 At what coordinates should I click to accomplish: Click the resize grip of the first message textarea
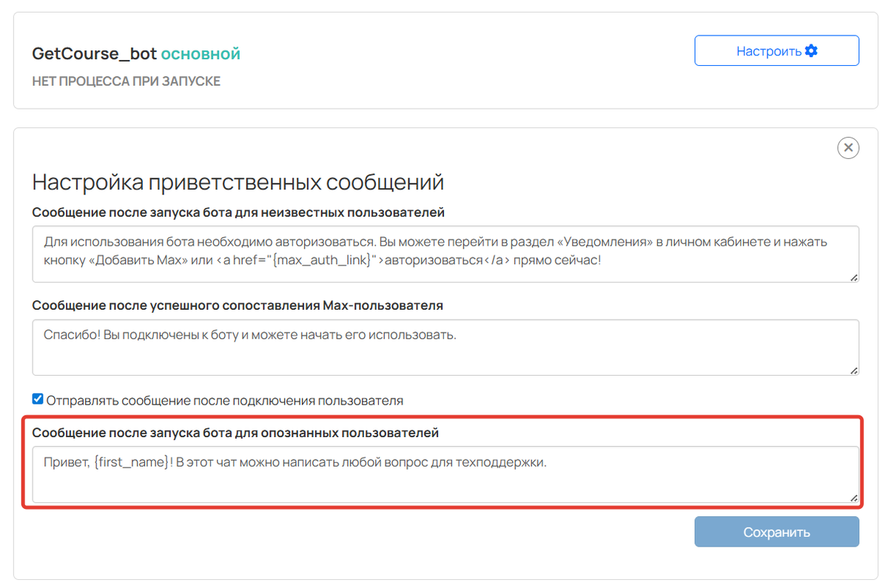click(x=855, y=278)
